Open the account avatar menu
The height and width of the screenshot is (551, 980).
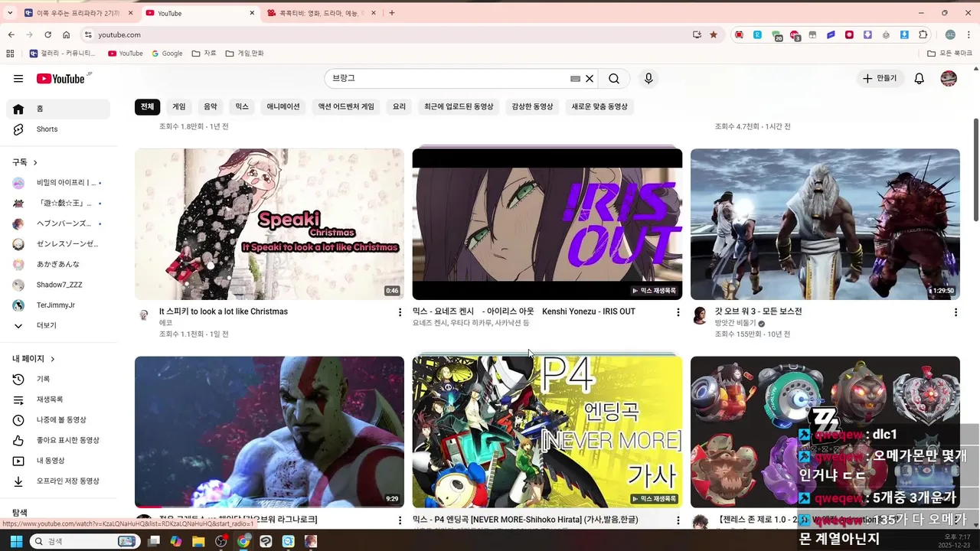tap(949, 78)
